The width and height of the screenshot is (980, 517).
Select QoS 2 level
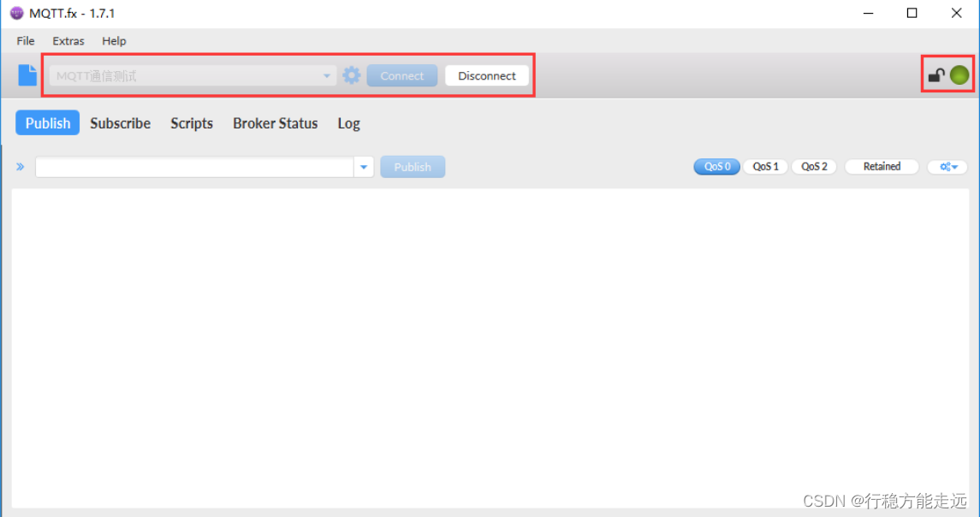[814, 167]
